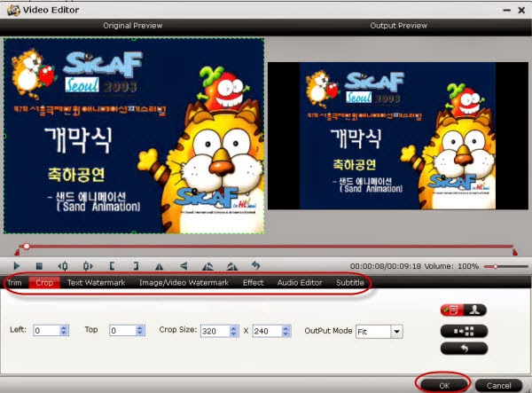Click the Output Preview video frame
This screenshot has width=532, height=393.
398,136
